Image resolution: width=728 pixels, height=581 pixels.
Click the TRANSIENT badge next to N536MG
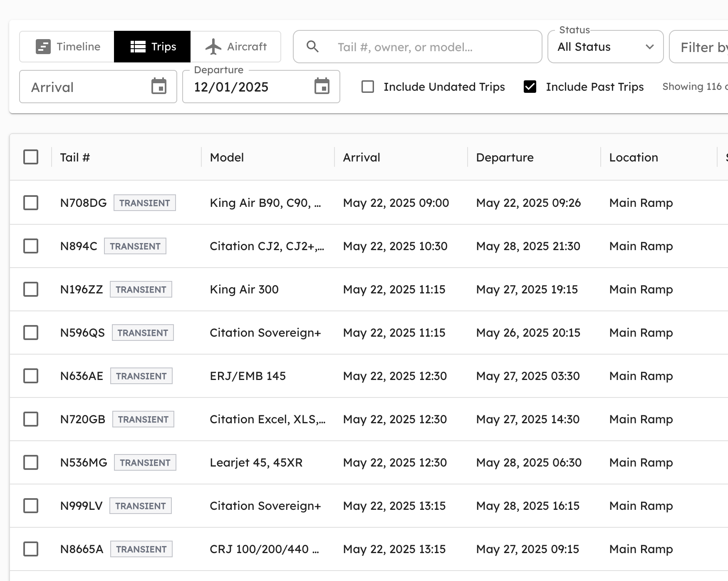(x=145, y=462)
